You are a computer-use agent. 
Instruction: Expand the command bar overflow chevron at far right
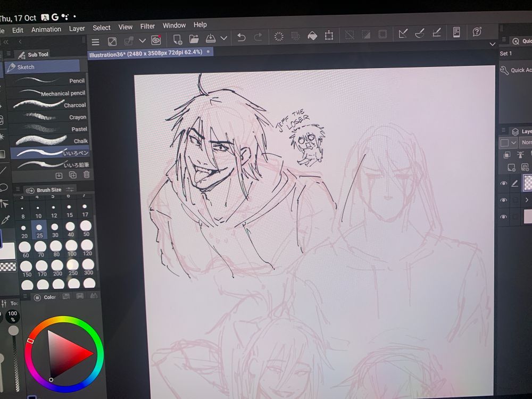point(492,44)
